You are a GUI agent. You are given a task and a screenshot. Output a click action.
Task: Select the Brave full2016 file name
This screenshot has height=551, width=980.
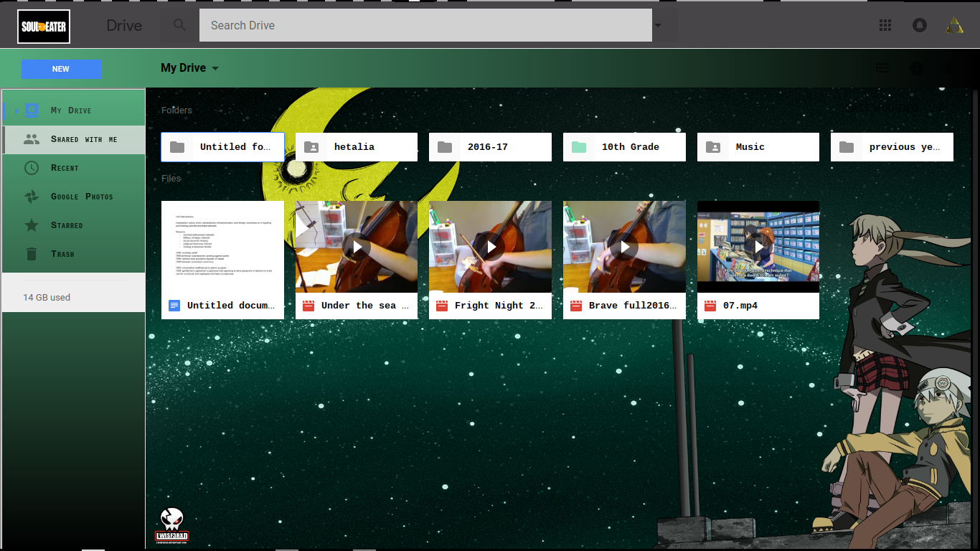pyautogui.click(x=633, y=306)
